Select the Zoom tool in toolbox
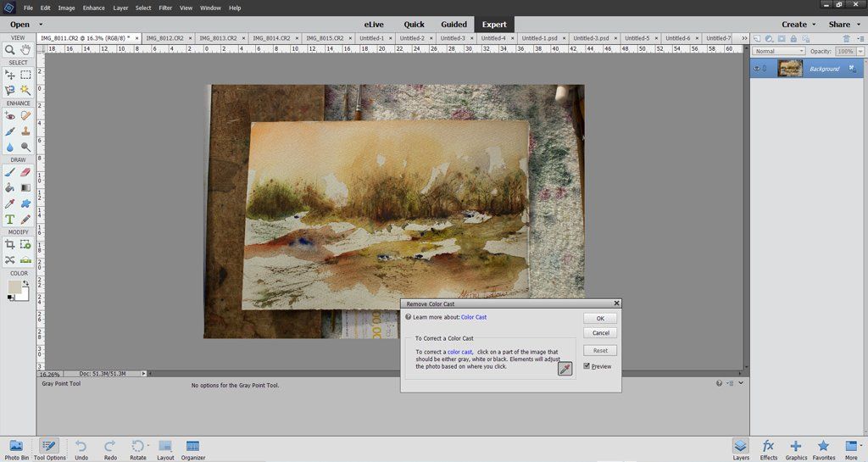 click(x=10, y=50)
